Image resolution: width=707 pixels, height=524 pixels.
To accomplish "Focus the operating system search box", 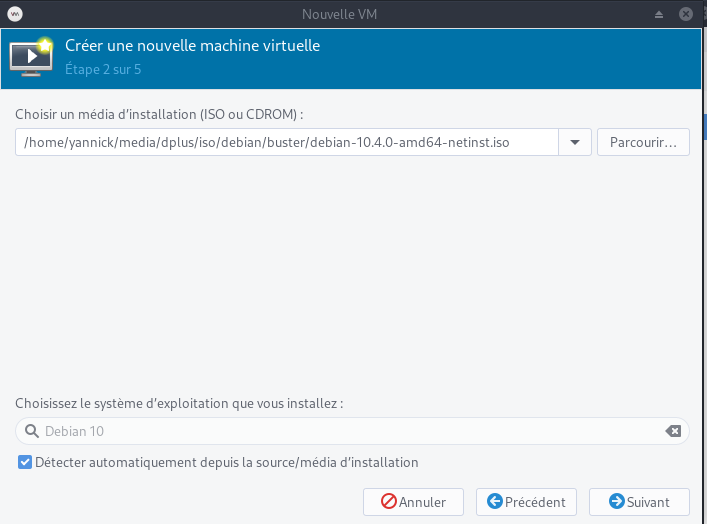I will (x=350, y=431).
